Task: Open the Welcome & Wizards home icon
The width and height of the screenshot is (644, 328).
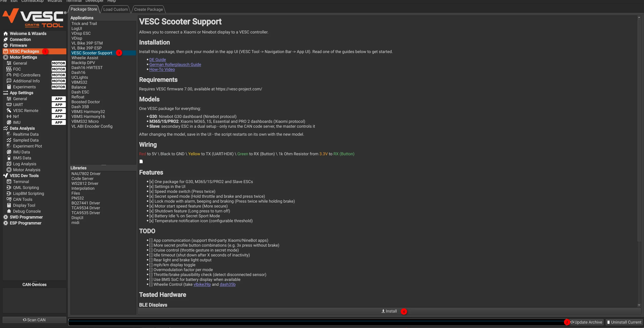Action: pos(6,34)
